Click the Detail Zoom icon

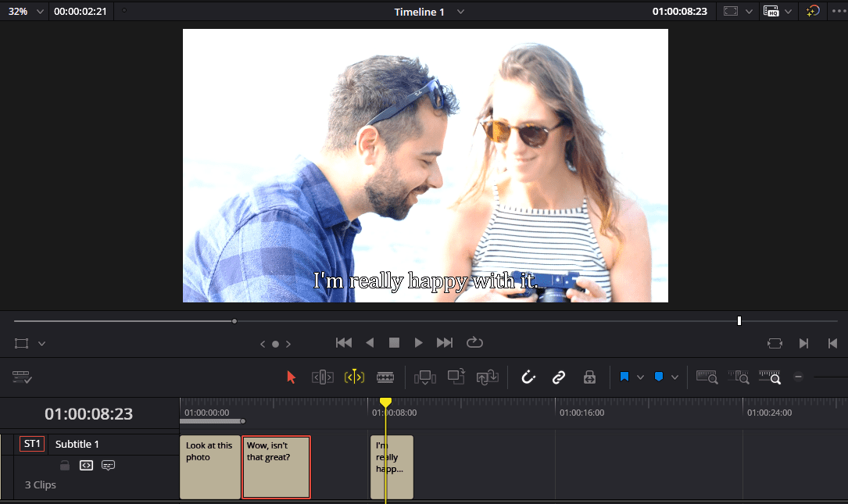coord(739,377)
